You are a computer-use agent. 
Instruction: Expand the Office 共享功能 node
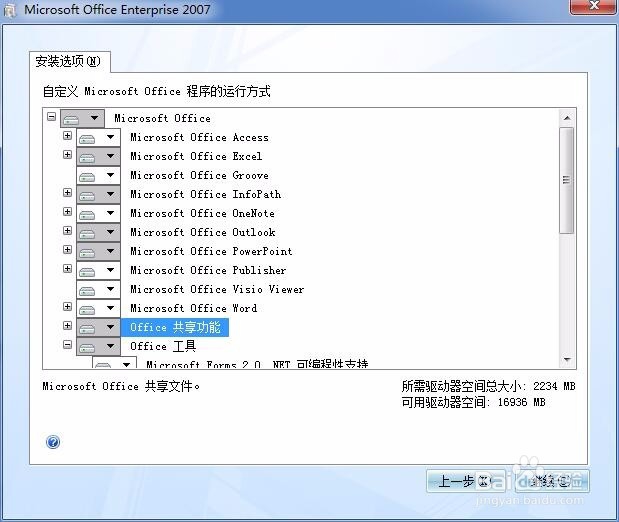68,325
